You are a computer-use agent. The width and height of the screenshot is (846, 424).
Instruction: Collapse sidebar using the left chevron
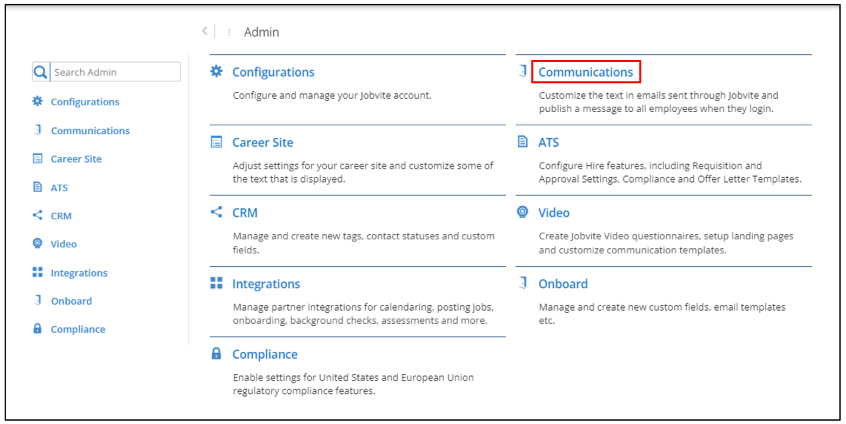point(204,32)
